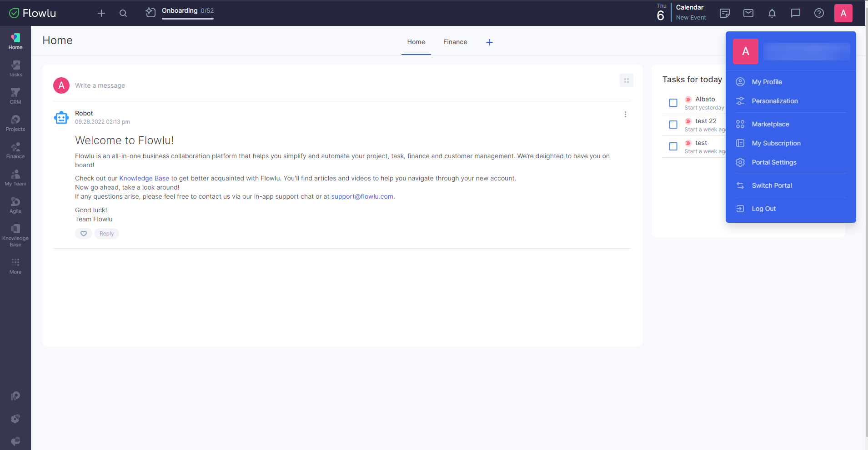This screenshot has width=868, height=450.
Task: Open Knowledge Base in the sidebar
Action: pyautogui.click(x=15, y=235)
